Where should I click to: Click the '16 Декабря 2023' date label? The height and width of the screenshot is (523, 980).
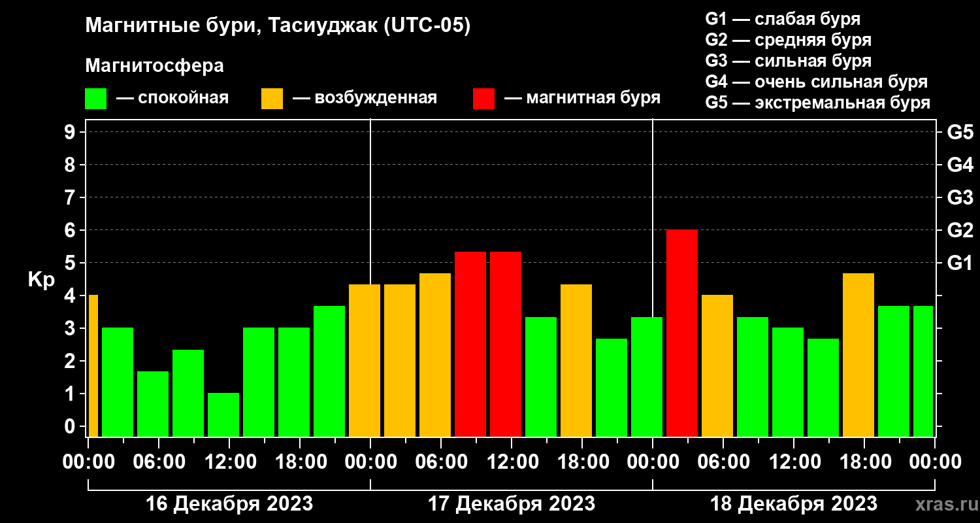point(229,504)
